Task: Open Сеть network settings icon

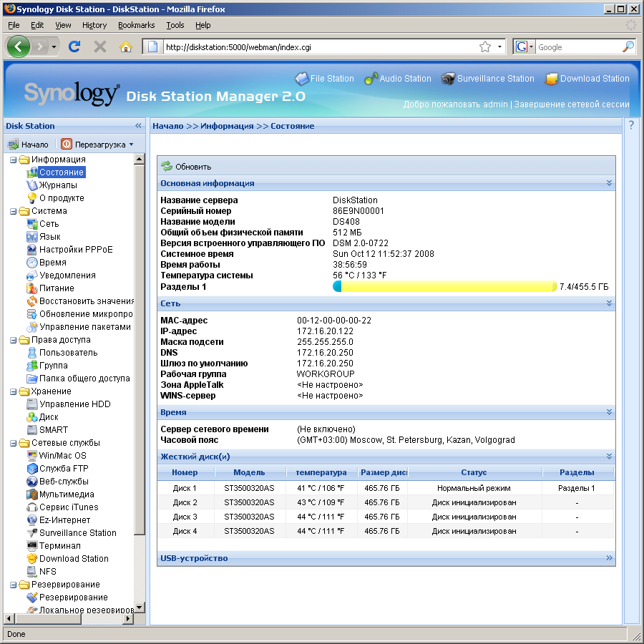Action: [32, 224]
